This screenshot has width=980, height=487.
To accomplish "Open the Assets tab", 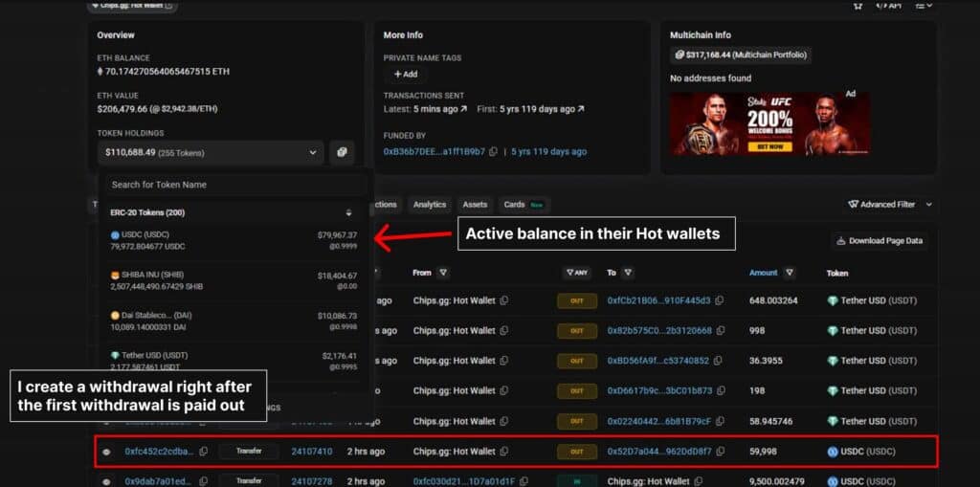I will tap(475, 205).
